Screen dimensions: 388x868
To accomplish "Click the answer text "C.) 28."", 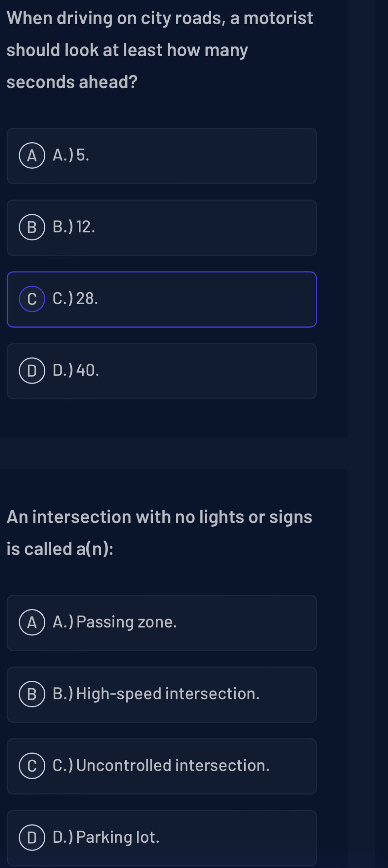I will (75, 299).
